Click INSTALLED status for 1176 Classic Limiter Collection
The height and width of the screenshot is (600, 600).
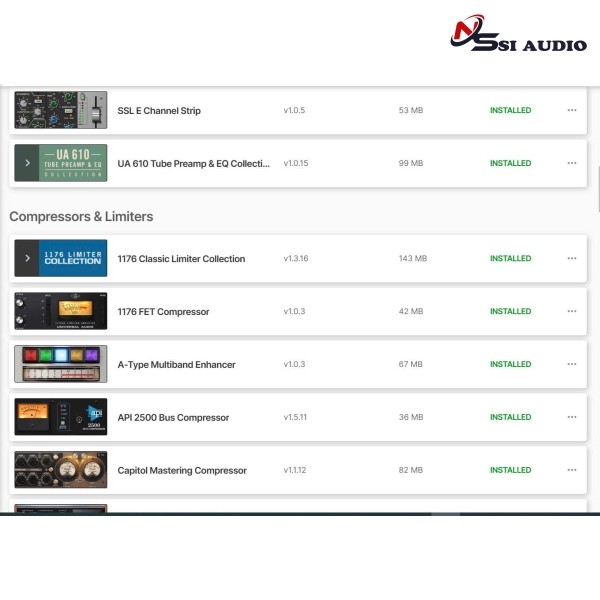point(510,258)
